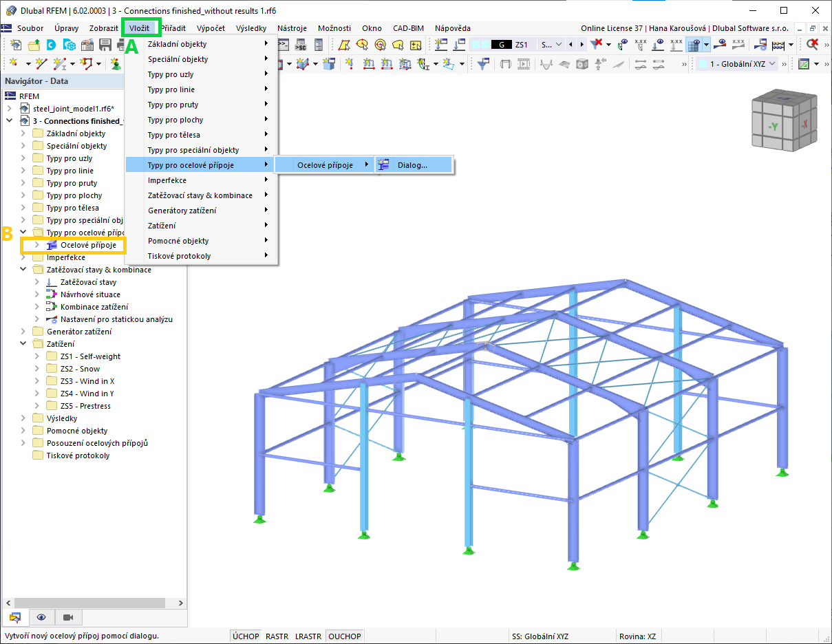The image size is (832, 644).
Task: Collapse the Zatížení tree node
Action: point(24,344)
